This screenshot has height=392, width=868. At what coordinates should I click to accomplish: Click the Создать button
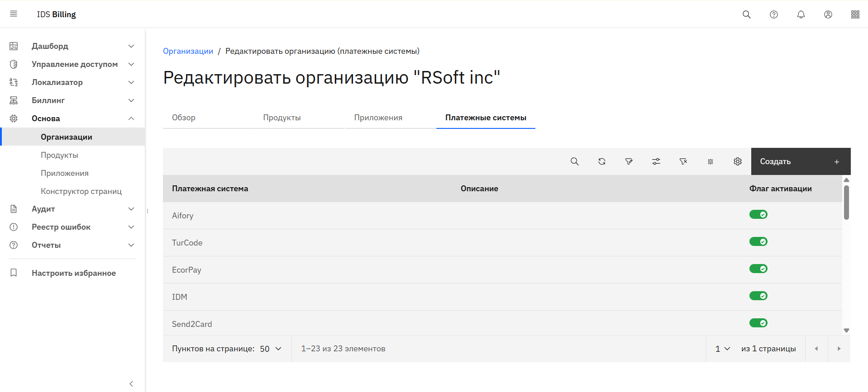tap(800, 161)
